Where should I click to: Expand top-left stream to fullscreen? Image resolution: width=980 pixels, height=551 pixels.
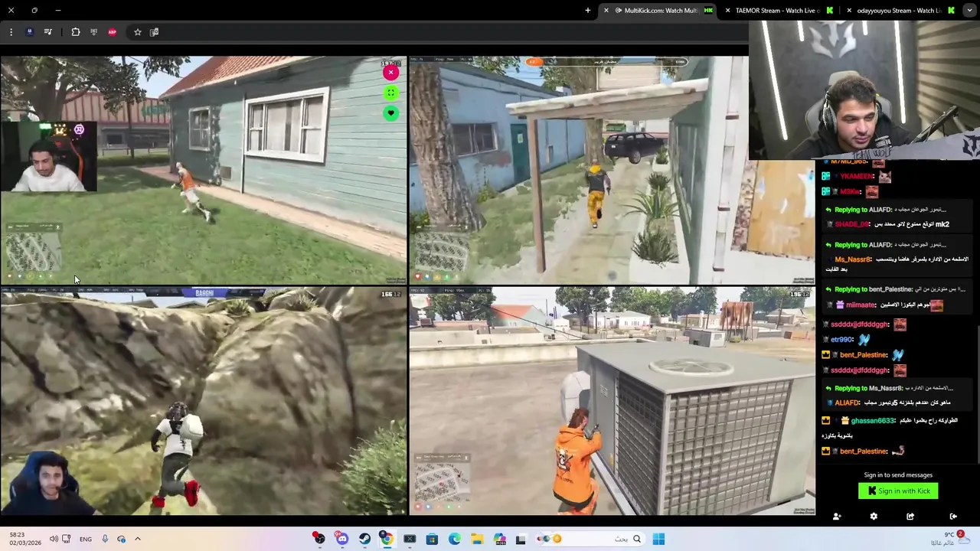click(390, 93)
